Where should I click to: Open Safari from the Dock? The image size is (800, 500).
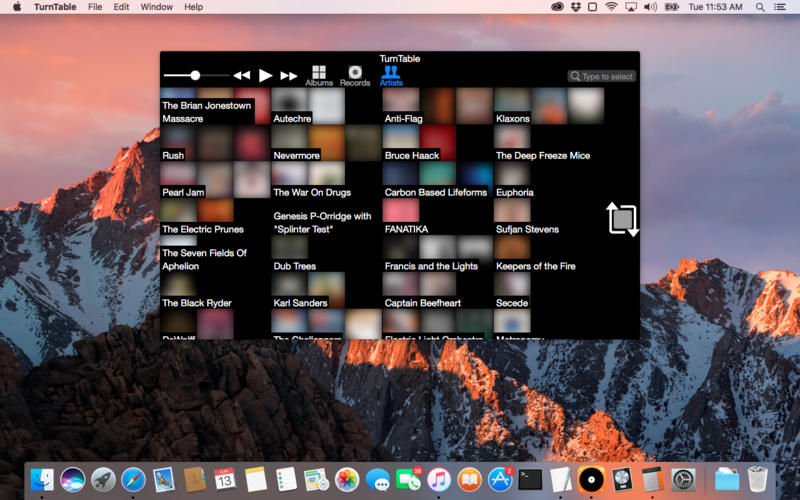pos(133,479)
